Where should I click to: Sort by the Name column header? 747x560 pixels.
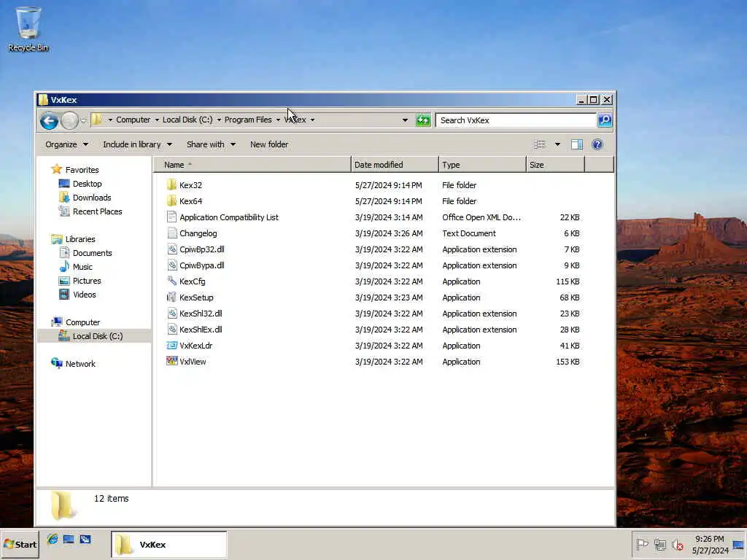tap(252, 165)
